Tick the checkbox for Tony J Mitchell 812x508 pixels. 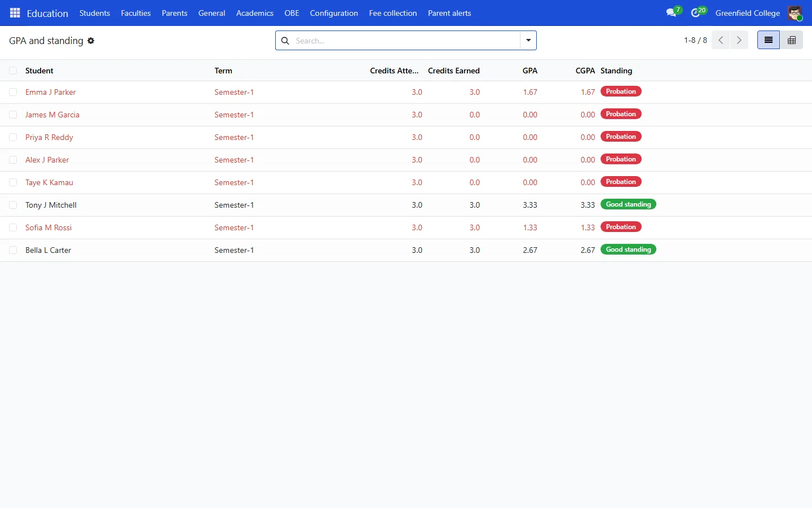click(13, 205)
